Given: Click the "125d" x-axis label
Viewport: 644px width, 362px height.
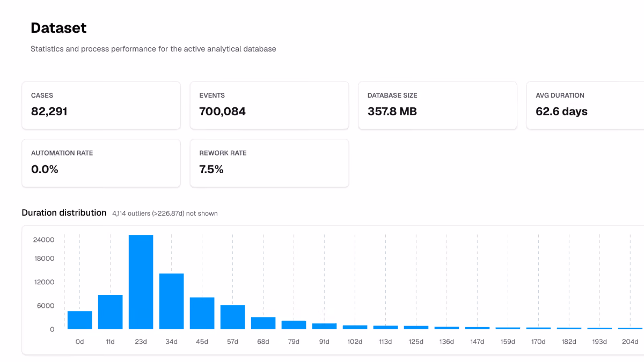Looking at the screenshot, I should tap(416, 342).
